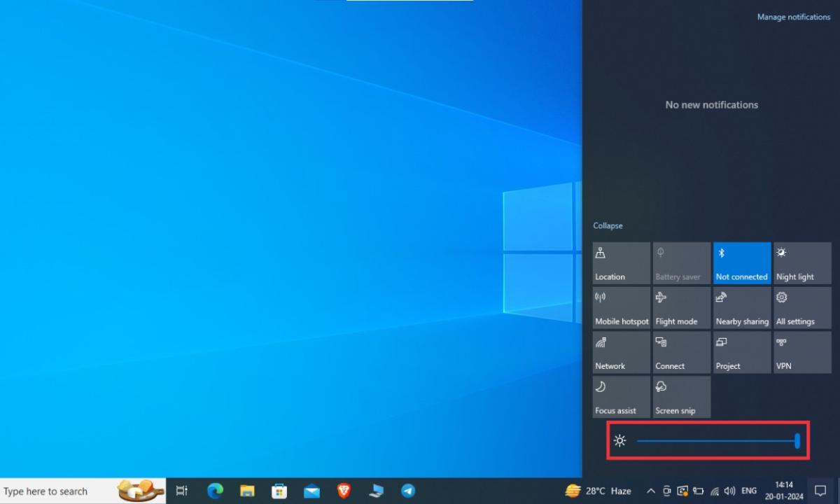Open the Project display options
Image resolution: width=840 pixels, height=504 pixels.
741,352
